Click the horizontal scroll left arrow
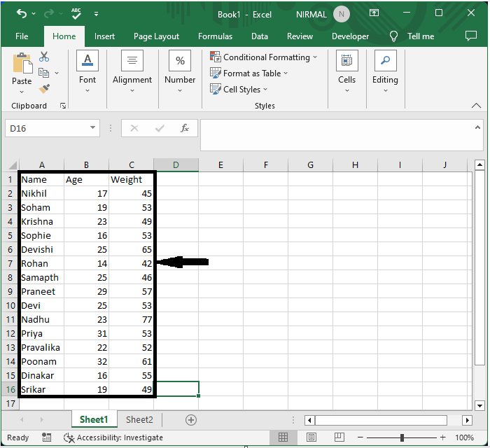The width and height of the screenshot is (490, 448). click(309, 420)
